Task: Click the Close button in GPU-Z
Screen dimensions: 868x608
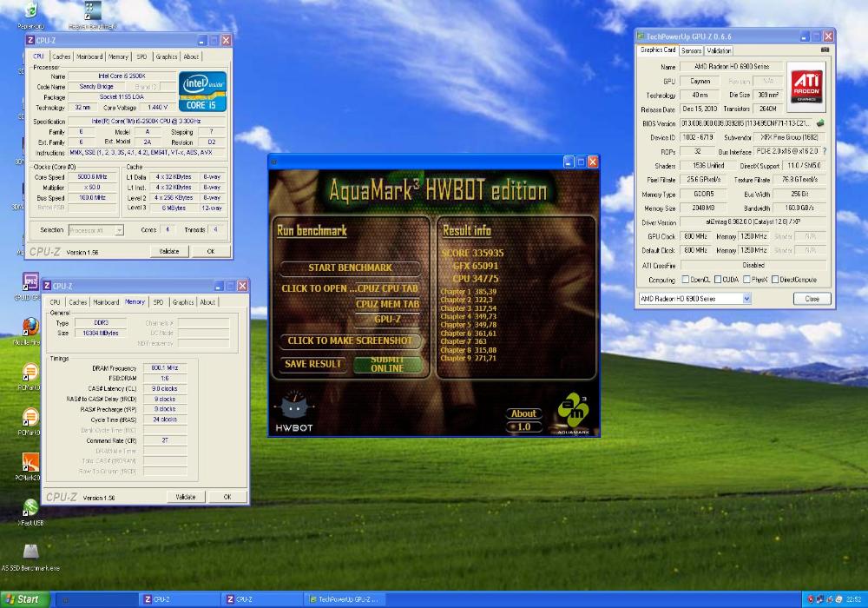Action: point(812,299)
